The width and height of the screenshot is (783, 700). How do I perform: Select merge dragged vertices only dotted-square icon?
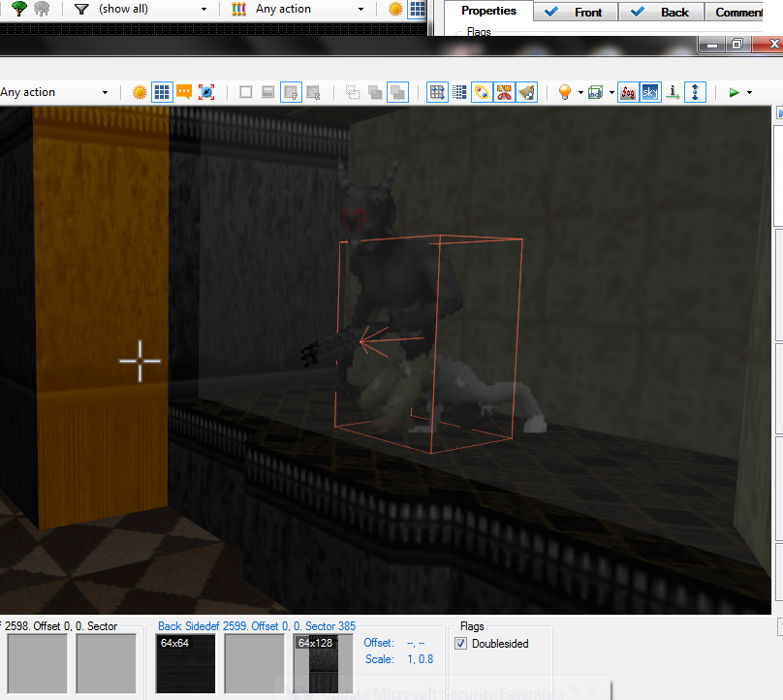pos(353,92)
